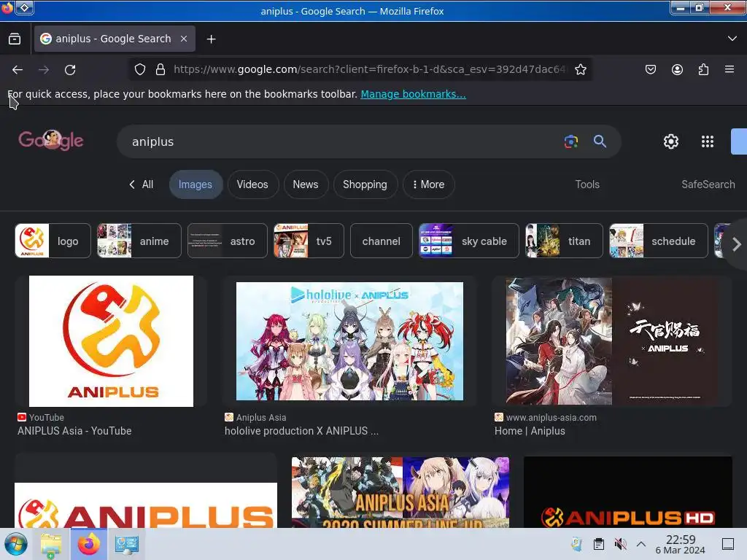Open Firefox View recent browsing icon

(x=15, y=39)
